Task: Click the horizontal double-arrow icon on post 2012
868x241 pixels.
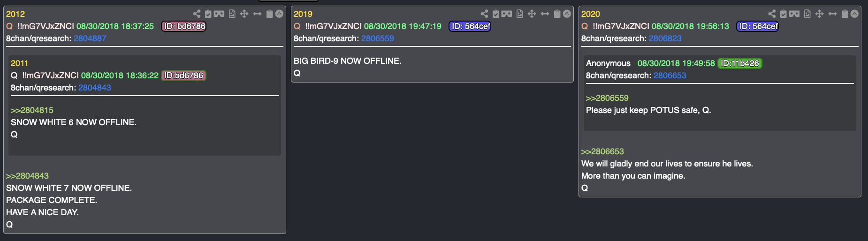Action: [257, 14]
